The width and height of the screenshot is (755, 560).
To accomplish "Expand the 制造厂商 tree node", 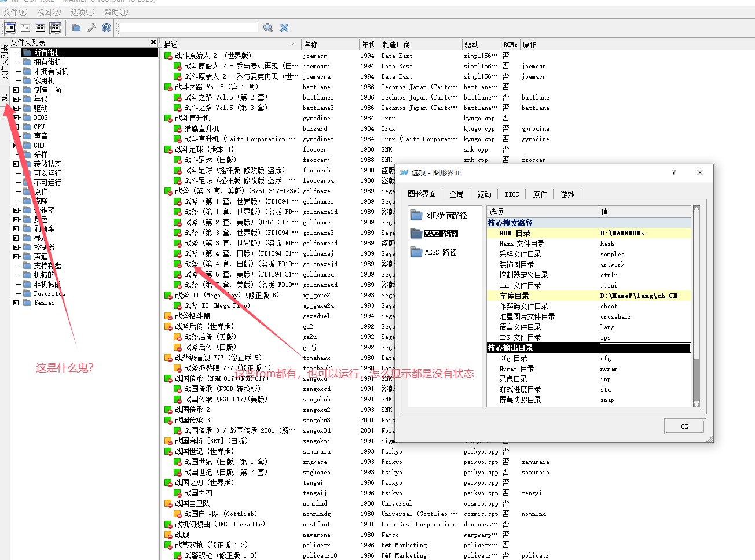I will click(16, 90).
